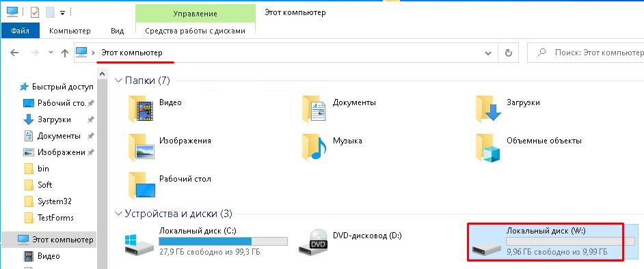Screen dimensions: 644x269
Task: Open the Музыка folder icon
Action: [314, 147]
